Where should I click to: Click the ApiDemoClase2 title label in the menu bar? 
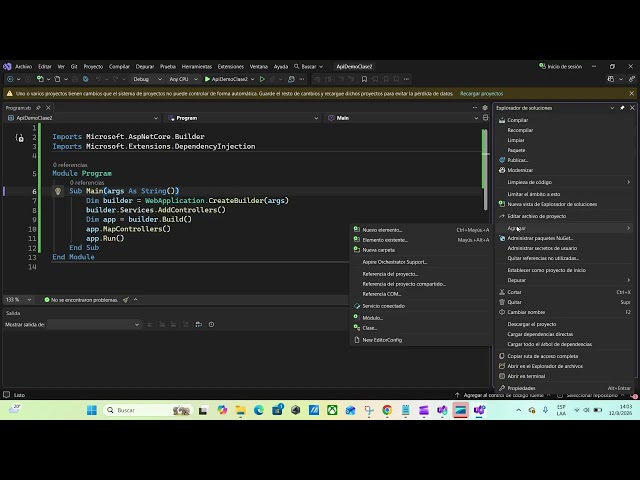(354, 67)
